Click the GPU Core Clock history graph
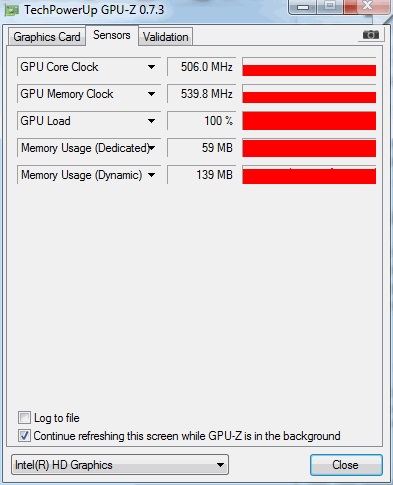Viewport: 393px width, 485px height. 309,67
